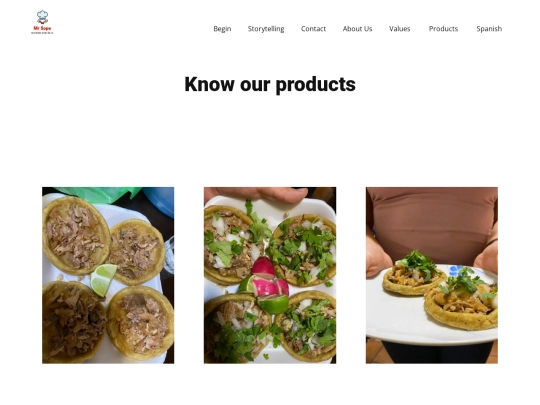The height and width of the screenshot is (405, 540).
Task: Click the Know our products heading
Action: click(x=270, y=84)
